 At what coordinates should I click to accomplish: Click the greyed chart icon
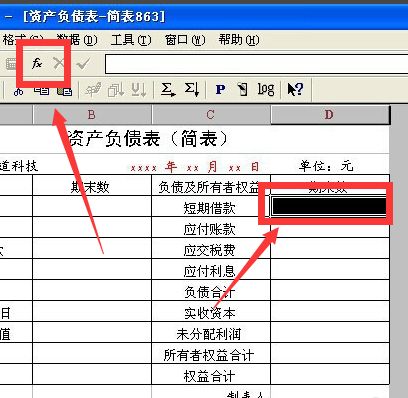(93, 89)
